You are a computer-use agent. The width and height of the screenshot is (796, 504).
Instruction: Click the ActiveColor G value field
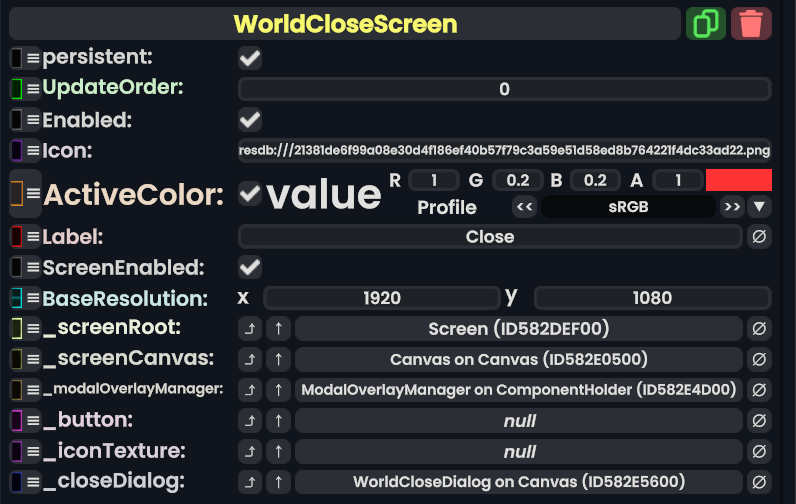tap(518, 180)
